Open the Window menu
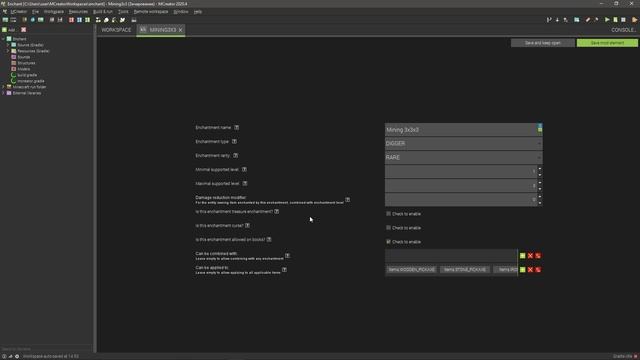The height and width of the screenshot is (360, 640). [x=181, y=12]
